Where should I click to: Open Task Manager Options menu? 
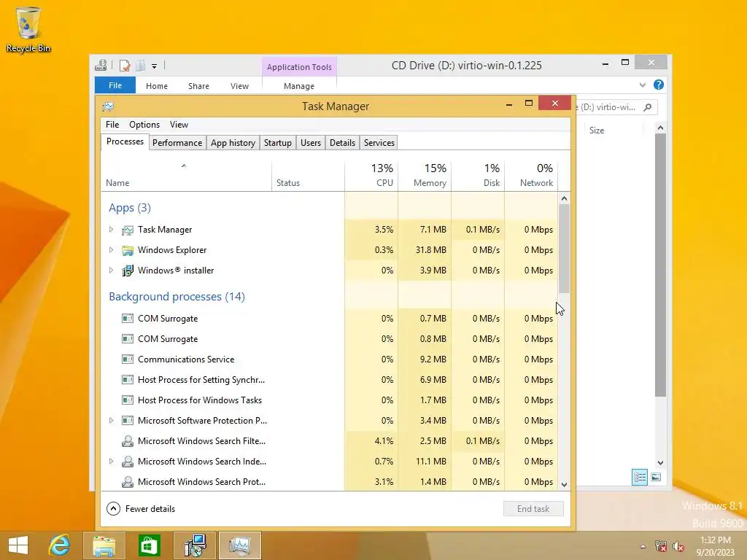(144, 125)
